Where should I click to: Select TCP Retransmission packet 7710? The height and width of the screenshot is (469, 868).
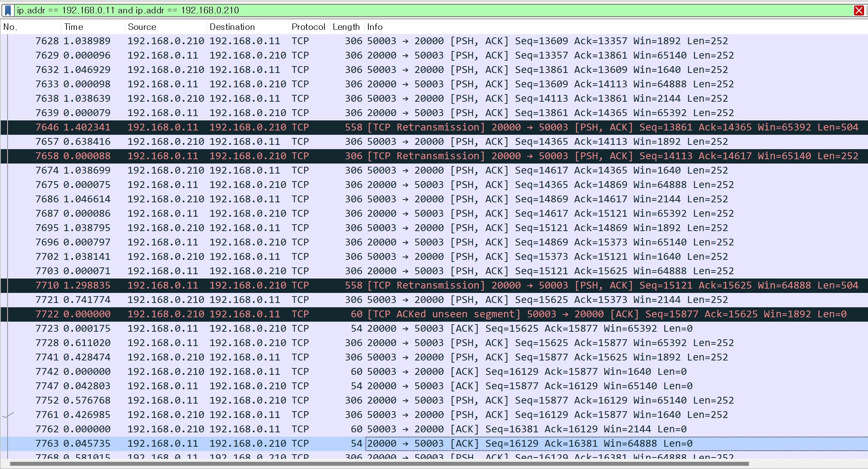click(x=434, y=285)
